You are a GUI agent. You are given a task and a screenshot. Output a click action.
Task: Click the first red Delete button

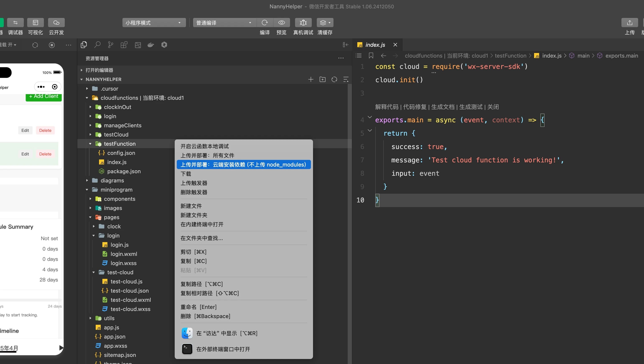coord(45,130)
